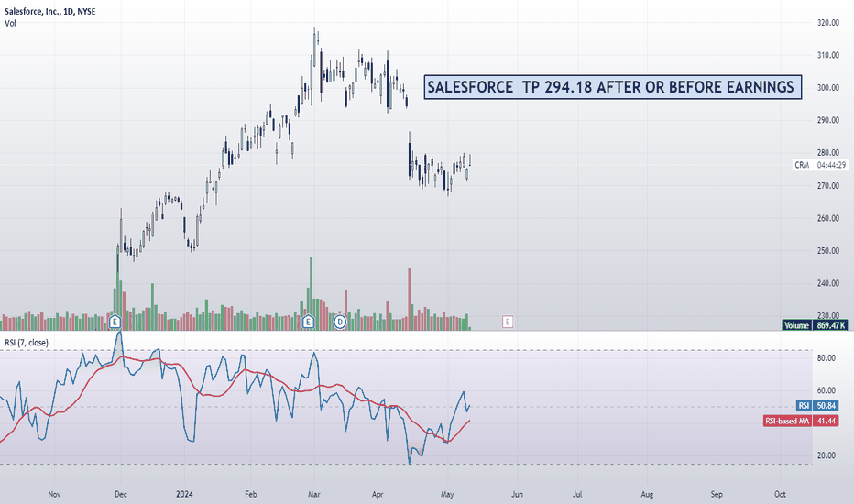Click the May label on time axis

(x=447, y=494)
